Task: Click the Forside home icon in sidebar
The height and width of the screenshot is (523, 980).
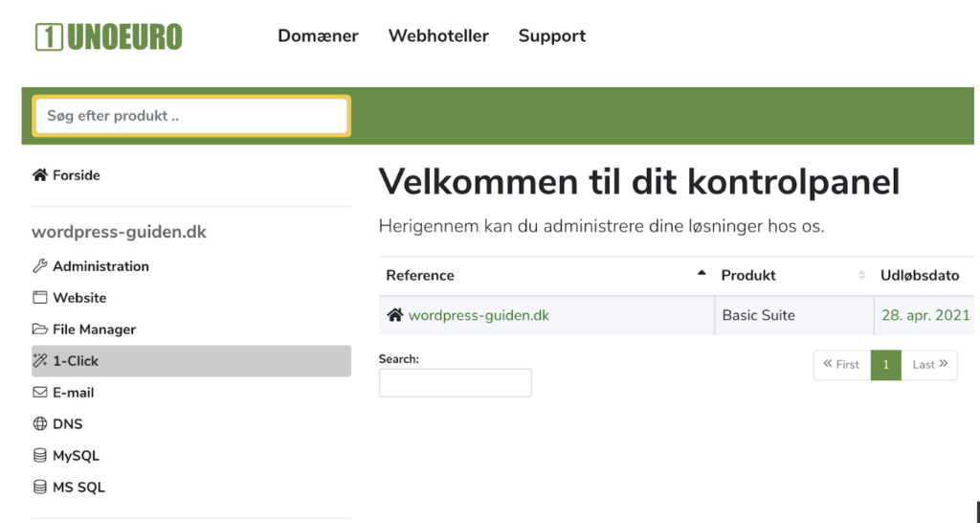Action: (40, 175)
